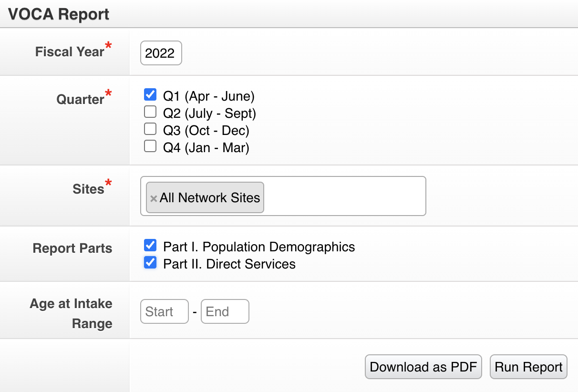Click the Fiscal Year field label
Screen dimensions: 578x392
(70, 52)
